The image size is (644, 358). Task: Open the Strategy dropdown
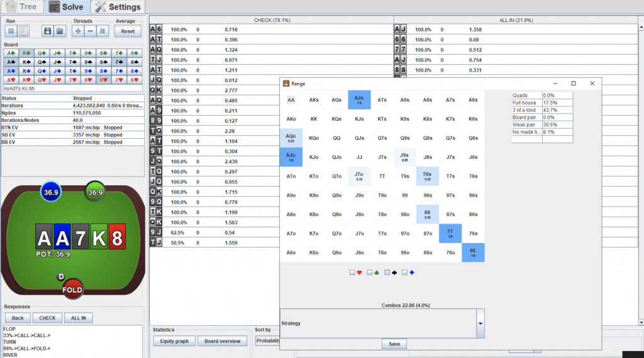[x=480, y=323]
